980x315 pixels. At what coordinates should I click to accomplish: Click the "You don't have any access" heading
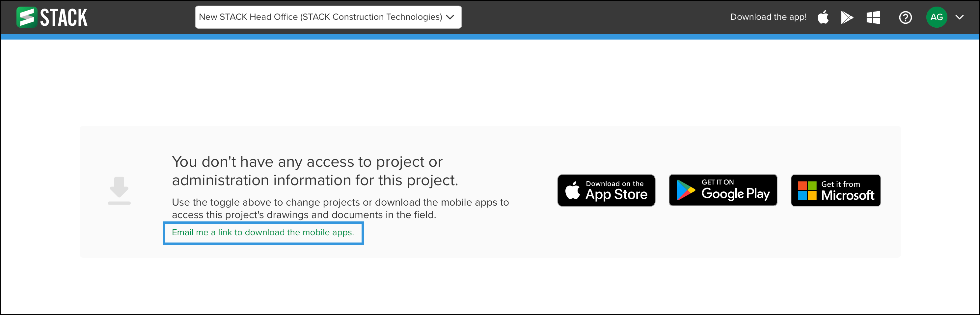(x=314, y=171)
